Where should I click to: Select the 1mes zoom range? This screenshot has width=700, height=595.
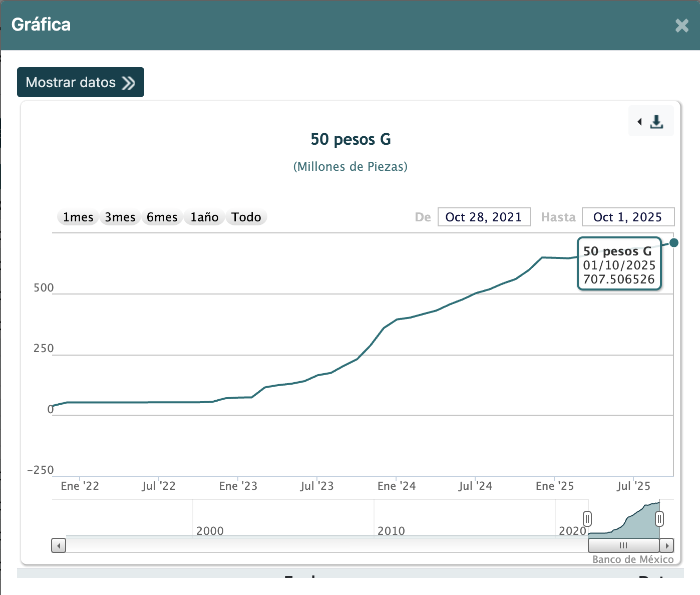click(78, 217)
